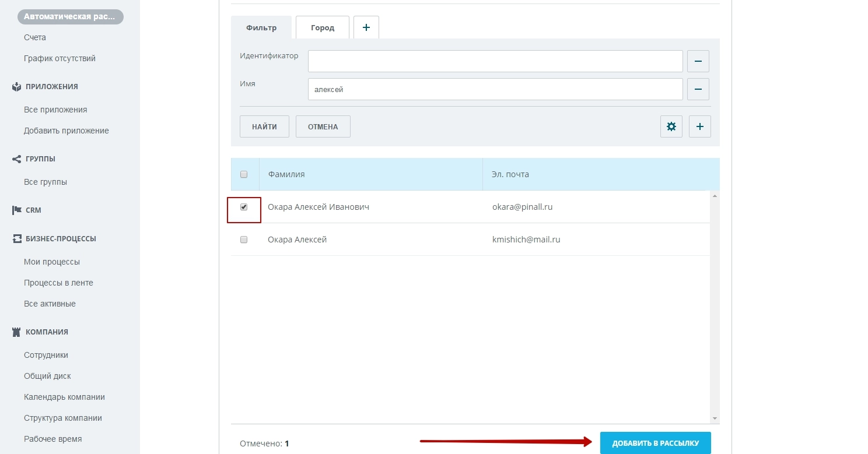This screenshot has width=868, height=454.
Task: Remove the Идентификатор filter field with minus
Action: [x=698, y=61]
